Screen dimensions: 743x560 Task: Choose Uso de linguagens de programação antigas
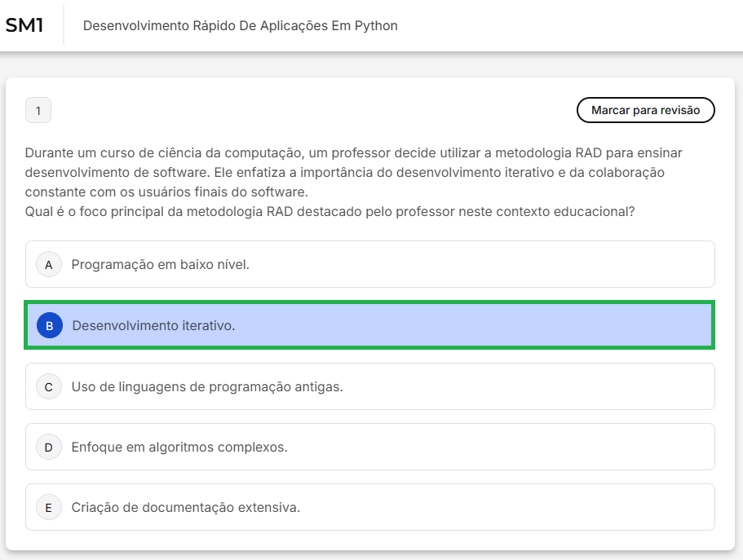click(x=207, y=386)
